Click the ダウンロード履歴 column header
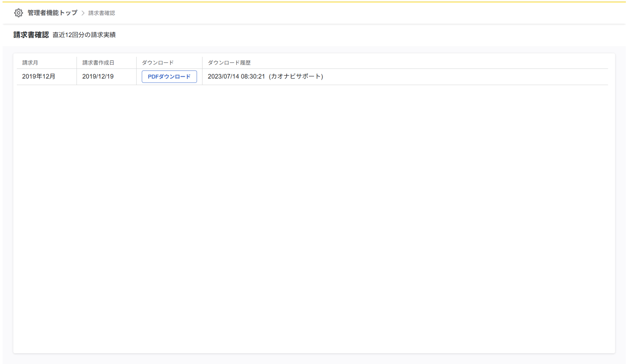 click(229, 63)
